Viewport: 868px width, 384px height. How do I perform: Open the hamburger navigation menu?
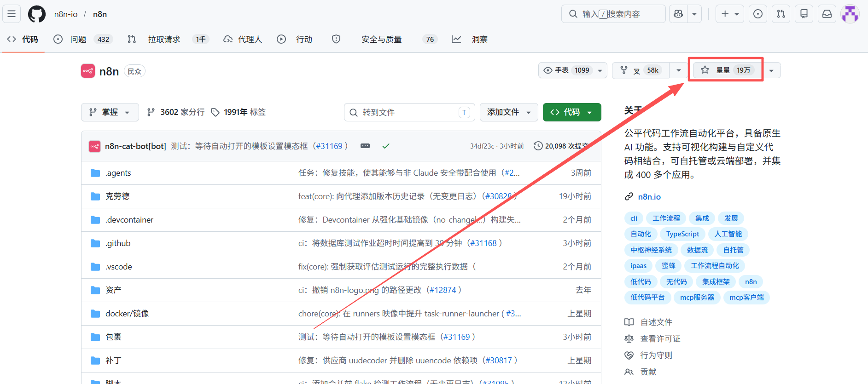(x=12, y=14)
